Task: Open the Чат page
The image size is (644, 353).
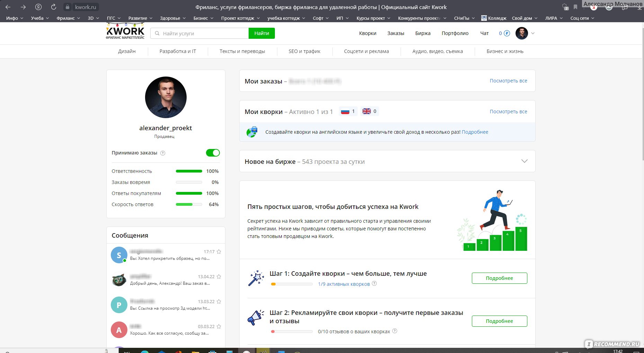Action: point(484,33)
